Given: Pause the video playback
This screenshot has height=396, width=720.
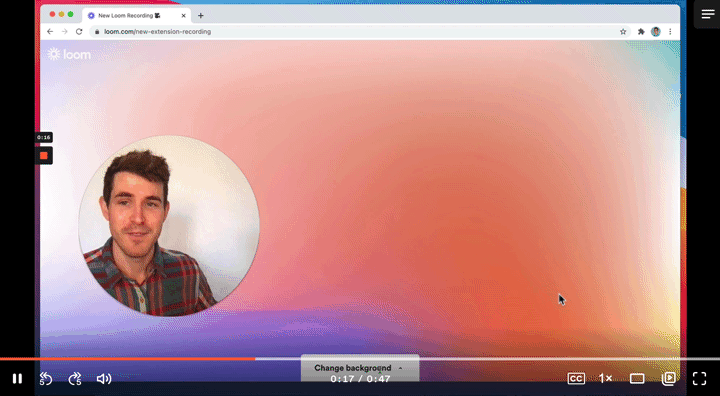Looking at the screenshot, I should pyautogui.click(x=17, y=379).
